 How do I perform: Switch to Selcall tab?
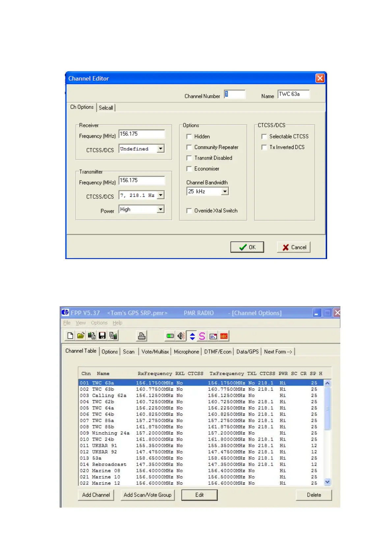coord(106,108)
